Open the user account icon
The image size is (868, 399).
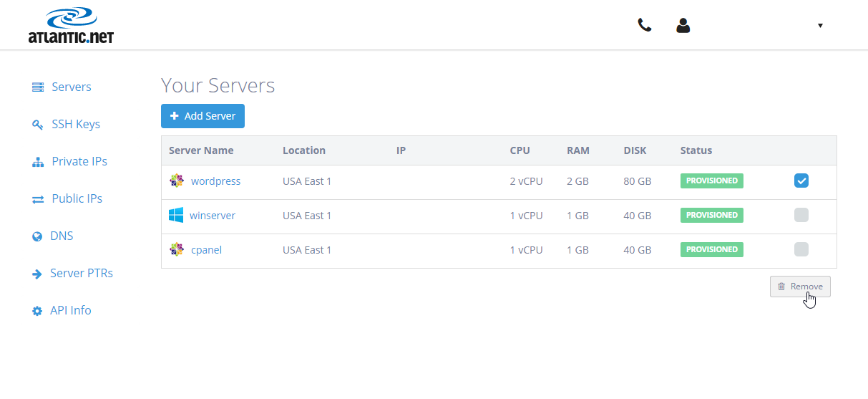[683, 26]
